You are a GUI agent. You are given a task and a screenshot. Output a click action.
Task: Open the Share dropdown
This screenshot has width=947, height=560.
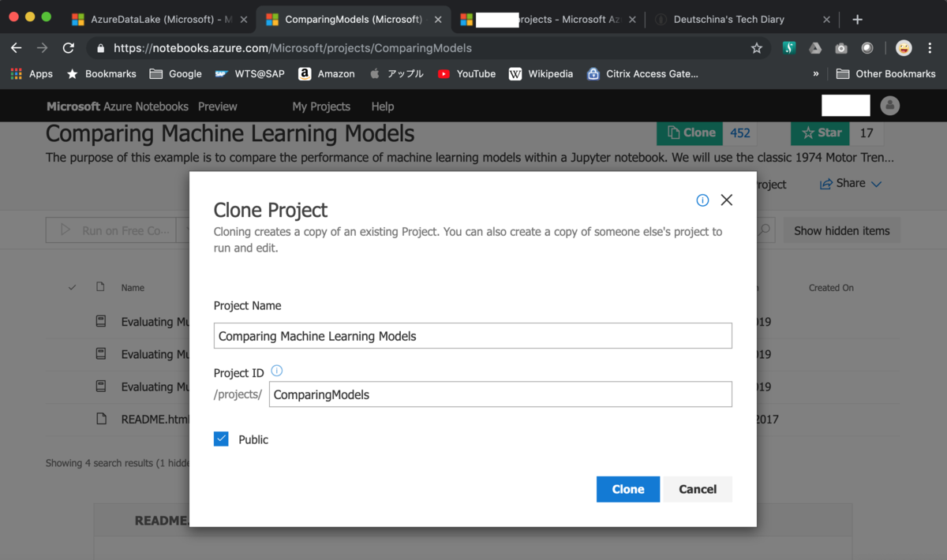(851, 183)
